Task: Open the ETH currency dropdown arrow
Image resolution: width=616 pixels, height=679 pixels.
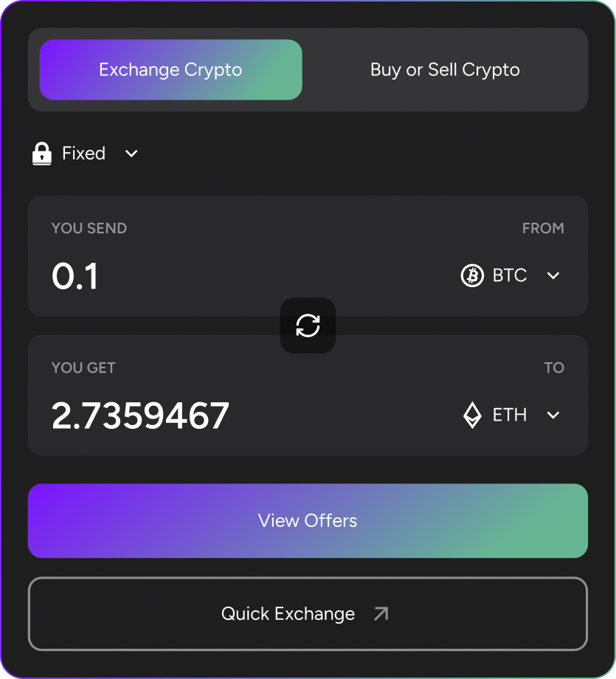Action: [553, 416]
